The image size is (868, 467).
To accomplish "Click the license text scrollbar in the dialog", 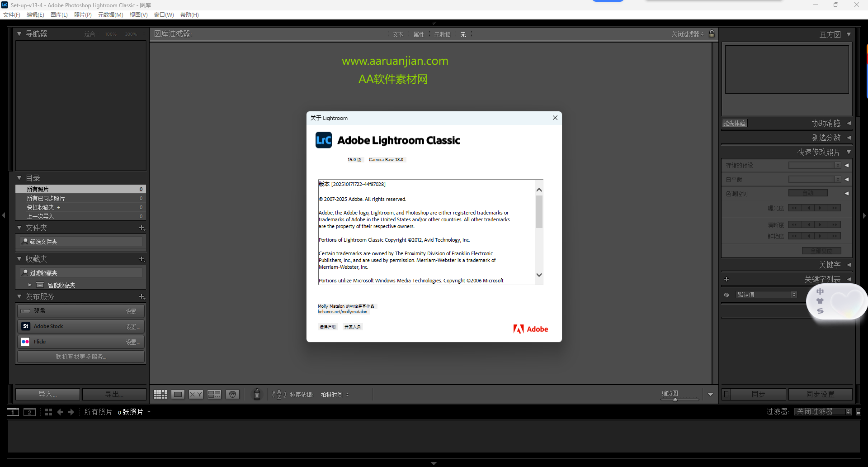I will pos(538,210).
